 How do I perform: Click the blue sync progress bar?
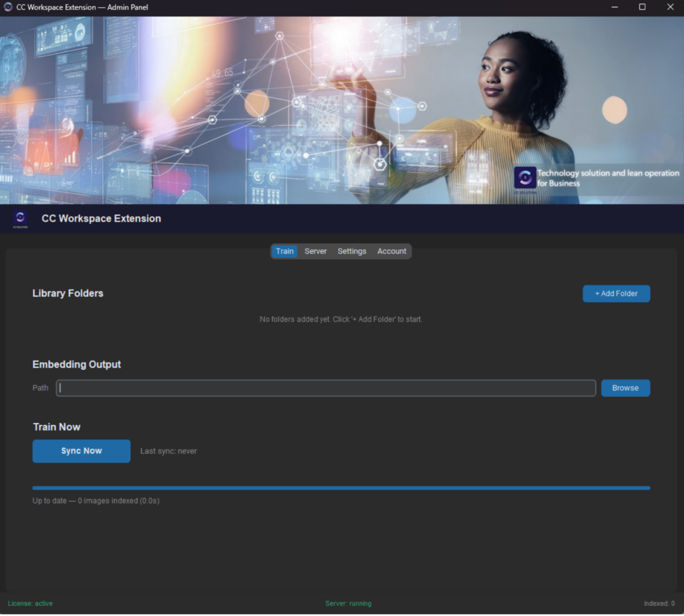click(341, 488)
